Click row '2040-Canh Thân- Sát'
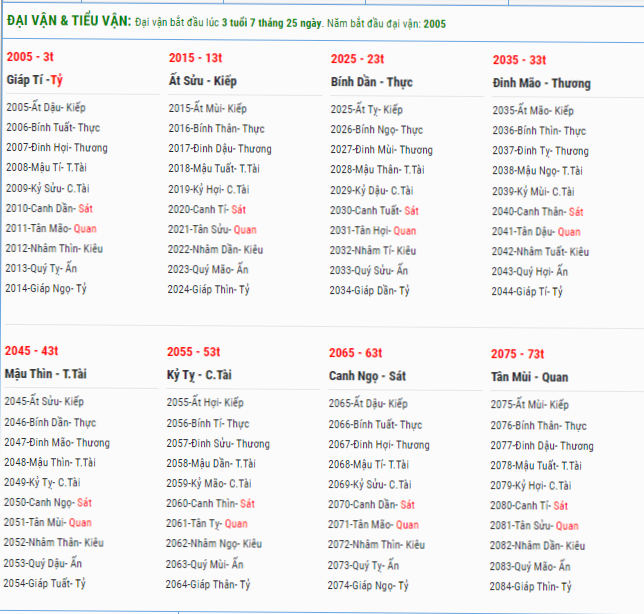This screenshot has width=644, height=614. tap(538, 212)
